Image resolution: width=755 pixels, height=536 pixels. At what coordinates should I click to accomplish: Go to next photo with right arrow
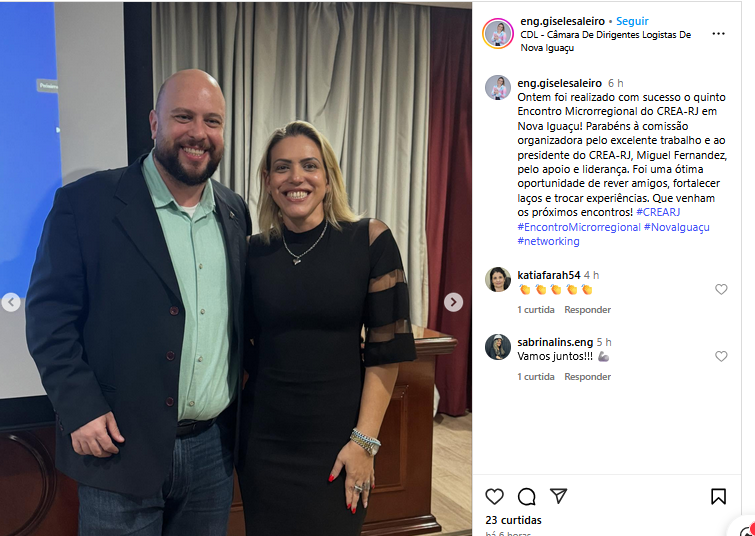pyautogui.click(x=453, y=302)
